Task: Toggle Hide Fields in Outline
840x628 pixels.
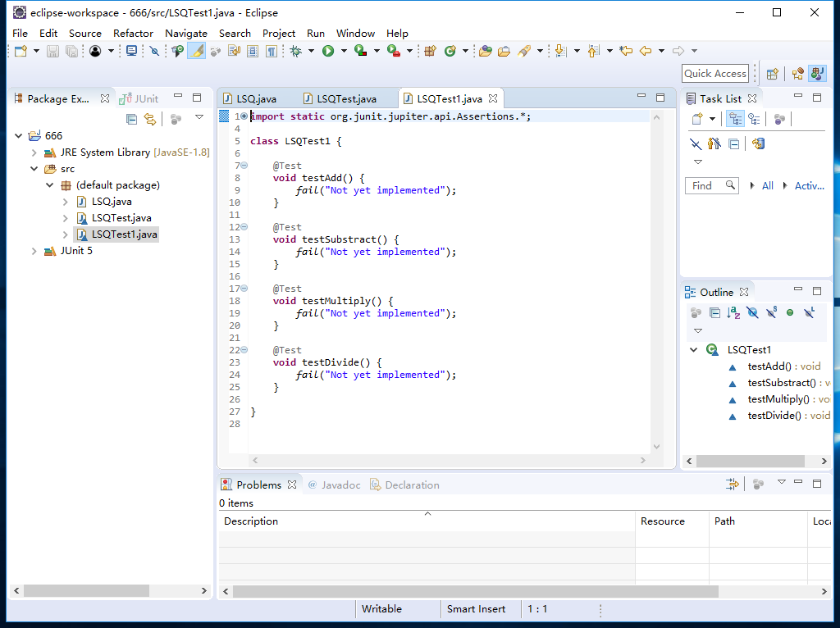Action: [x=753, y=312]
